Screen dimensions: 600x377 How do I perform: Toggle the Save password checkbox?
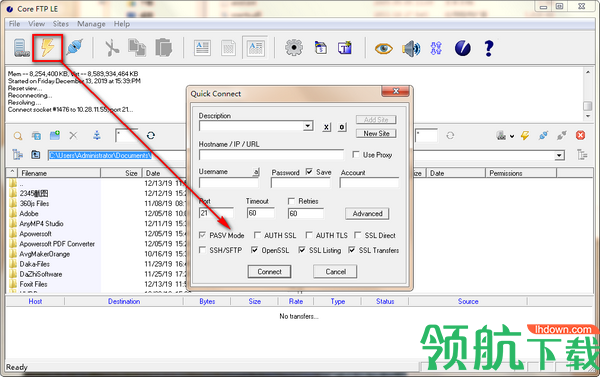pos(309,172)
